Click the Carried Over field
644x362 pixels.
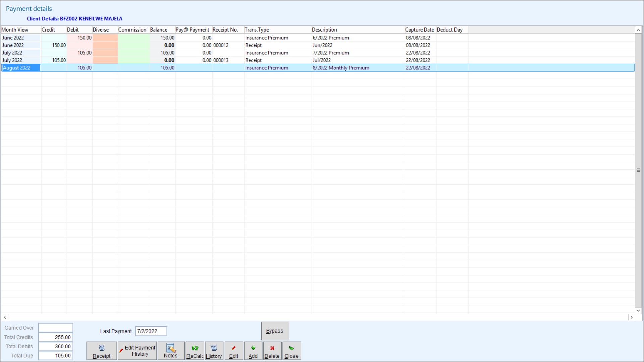click(56, 328)
